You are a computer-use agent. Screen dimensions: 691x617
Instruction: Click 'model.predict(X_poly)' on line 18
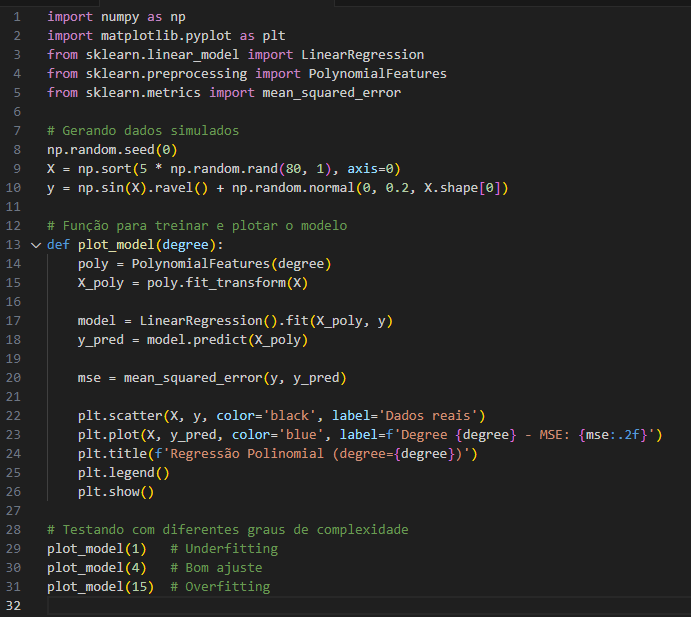tap(227, 340)
